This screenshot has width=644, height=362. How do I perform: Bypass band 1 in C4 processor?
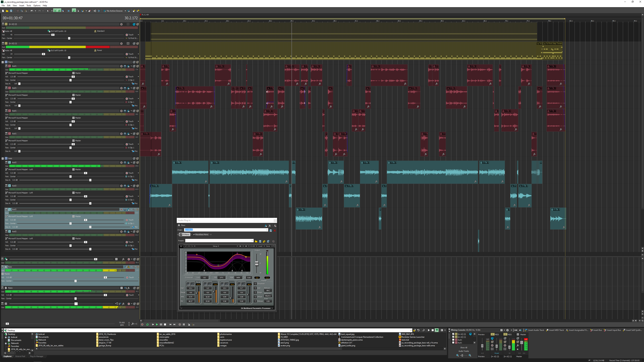pos(193,284)
